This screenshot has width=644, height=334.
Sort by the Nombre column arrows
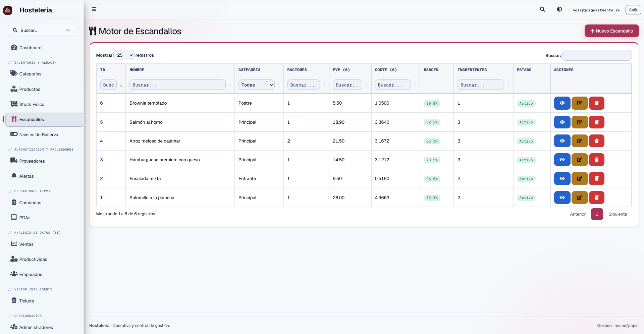tap(230, 85)
